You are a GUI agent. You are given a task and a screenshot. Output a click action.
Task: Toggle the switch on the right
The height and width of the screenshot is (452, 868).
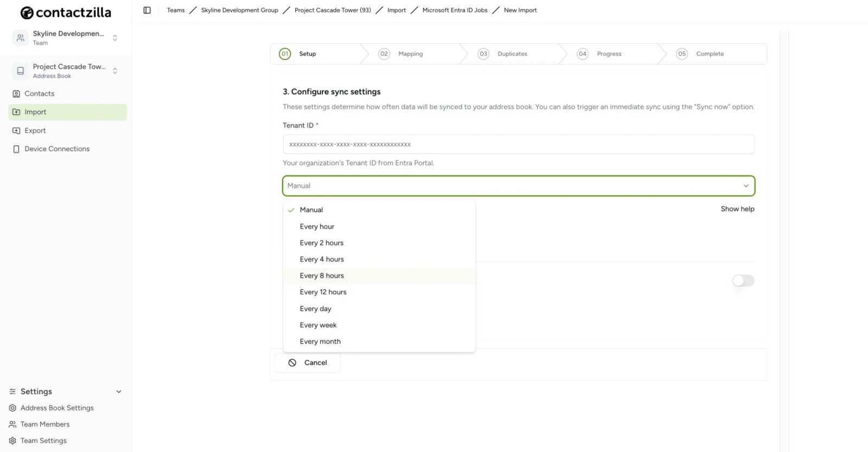[743, 280]
